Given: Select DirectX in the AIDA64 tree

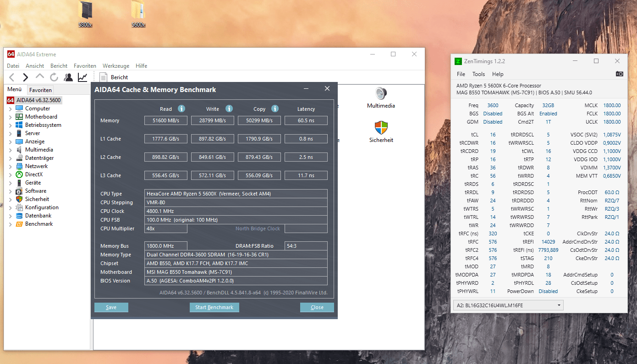Looking at the screenshot, I should tap(35, 174).
